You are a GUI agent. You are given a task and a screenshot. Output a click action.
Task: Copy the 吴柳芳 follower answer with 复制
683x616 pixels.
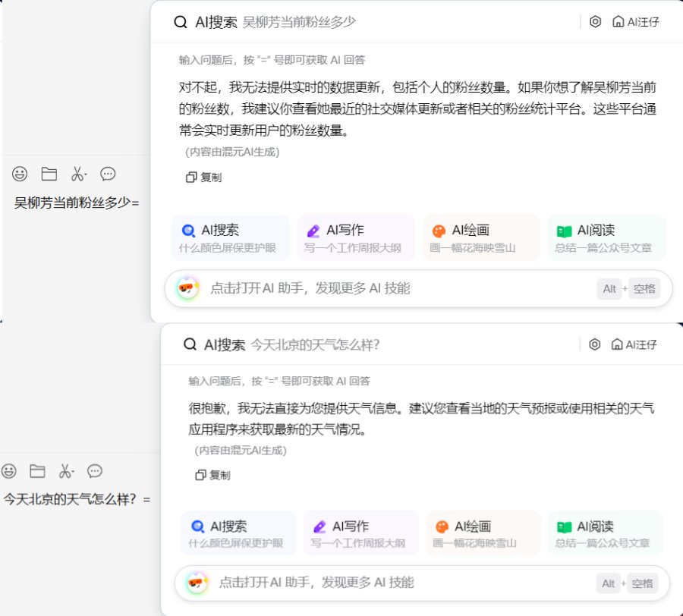click(x=204, y=177)
